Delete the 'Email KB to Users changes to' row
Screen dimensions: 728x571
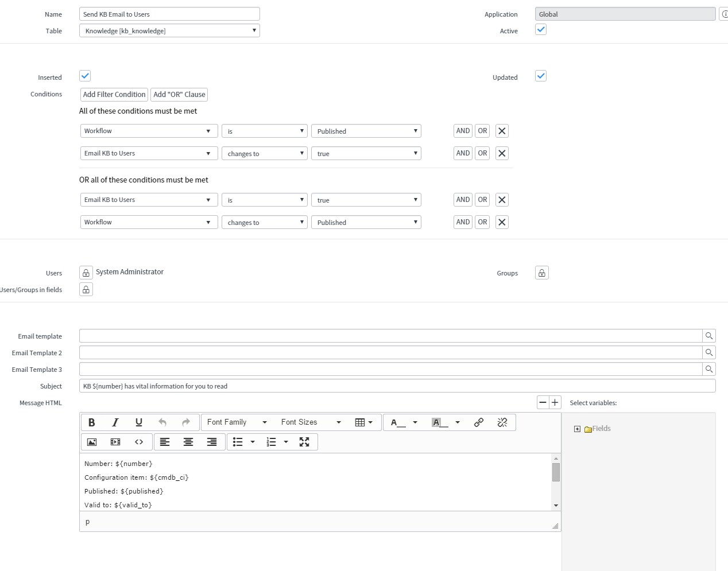[x=502, y=153]
